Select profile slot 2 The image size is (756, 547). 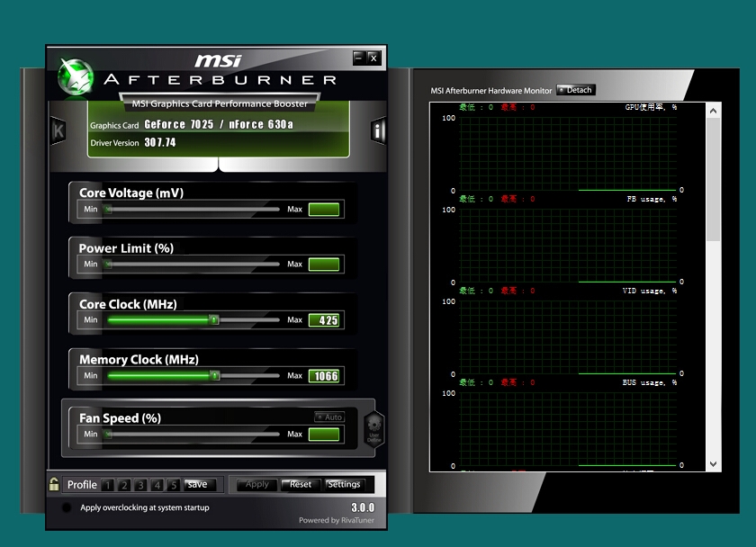124,485
